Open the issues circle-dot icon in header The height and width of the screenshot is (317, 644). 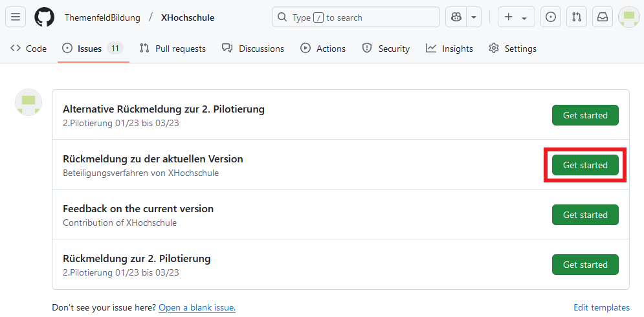pyautogui.click(x=551, y=17)
